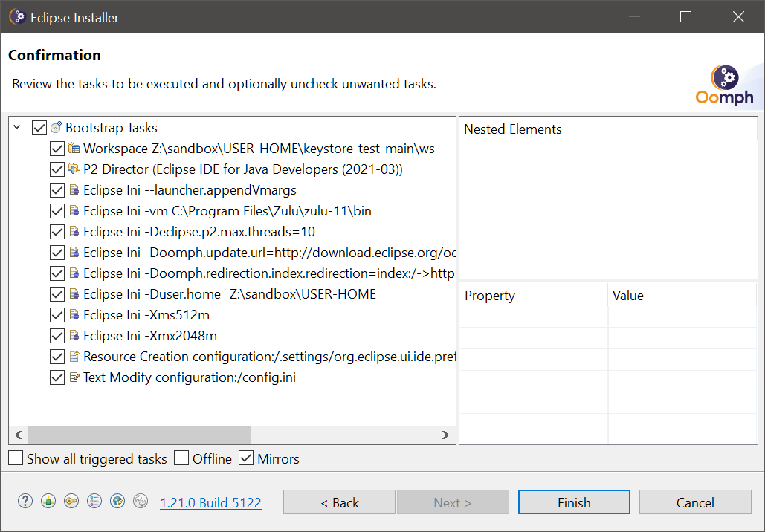765x532 pixels.
Task: Select Eclipse Ini -Declipse.p2.max.threads=10 text
Action: click(x=199, y=232)
